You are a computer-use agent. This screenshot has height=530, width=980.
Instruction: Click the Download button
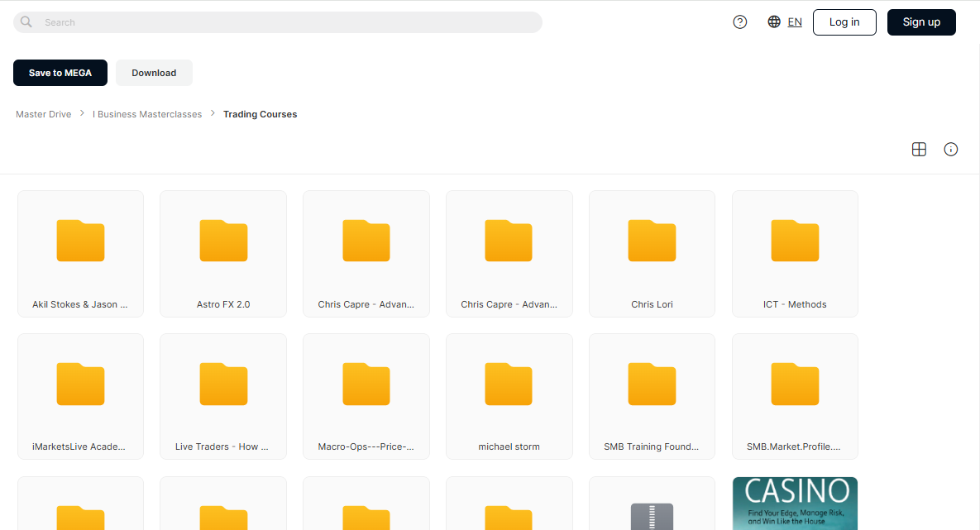tap(154, 73)
